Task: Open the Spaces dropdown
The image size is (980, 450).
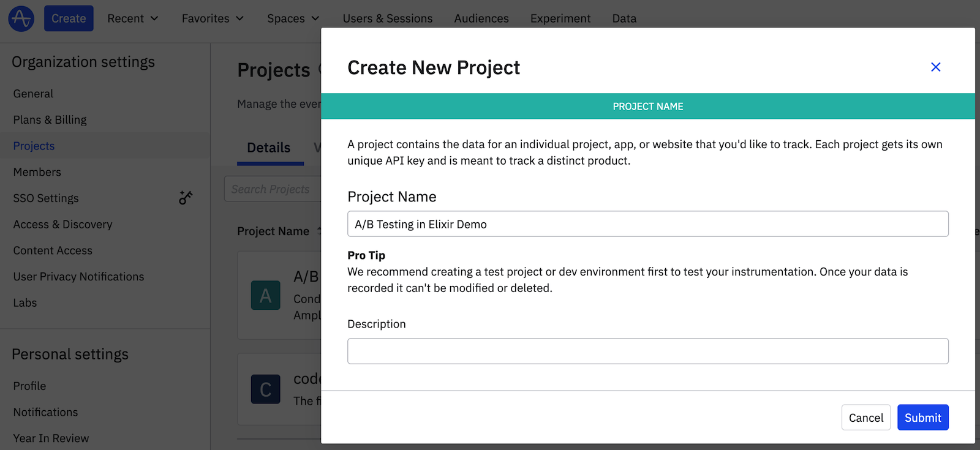Action: 293,18
